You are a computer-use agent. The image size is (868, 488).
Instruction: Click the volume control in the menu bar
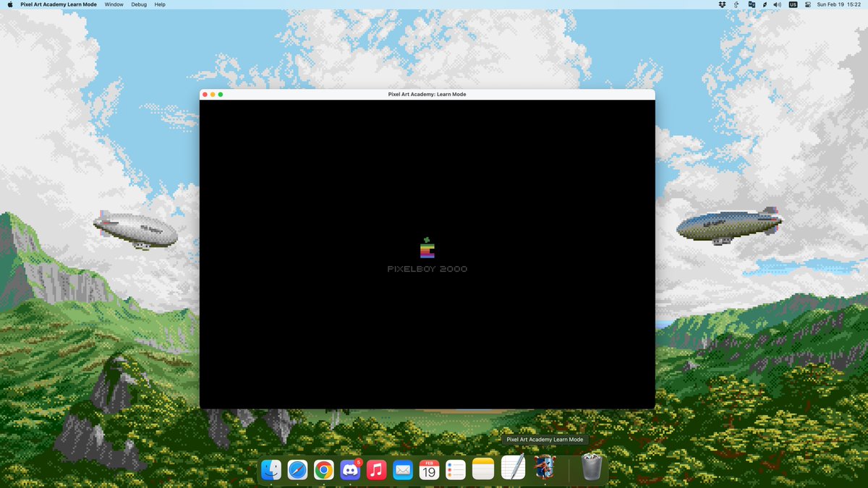pyautogui.click(x=776, y=4)
